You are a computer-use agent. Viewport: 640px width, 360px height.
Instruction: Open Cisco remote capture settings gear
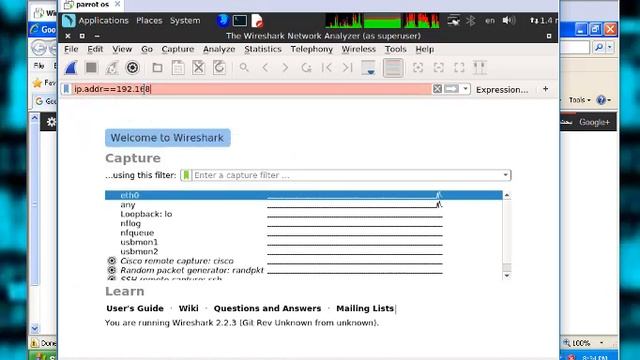pyautogui.click(x=111, y=261)
